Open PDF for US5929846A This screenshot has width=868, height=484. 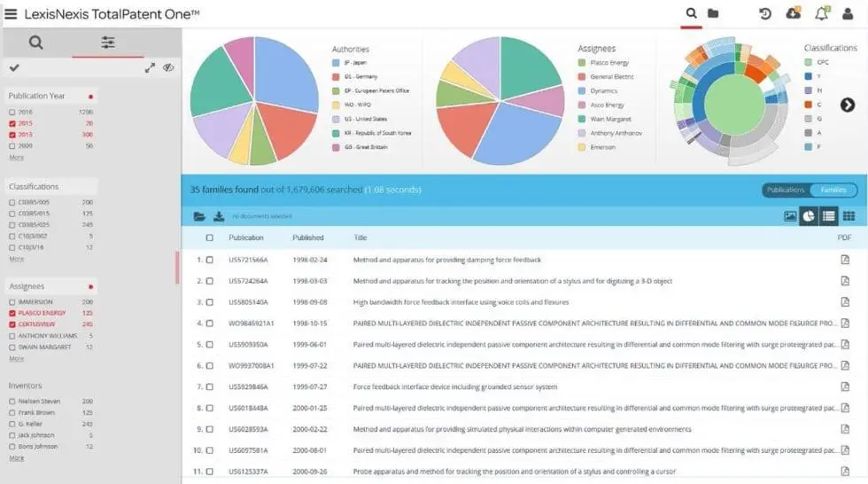[845, 386]
